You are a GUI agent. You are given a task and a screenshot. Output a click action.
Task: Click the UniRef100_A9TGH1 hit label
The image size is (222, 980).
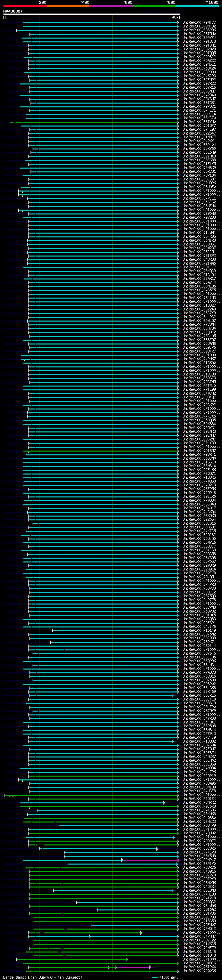point(199,45)
